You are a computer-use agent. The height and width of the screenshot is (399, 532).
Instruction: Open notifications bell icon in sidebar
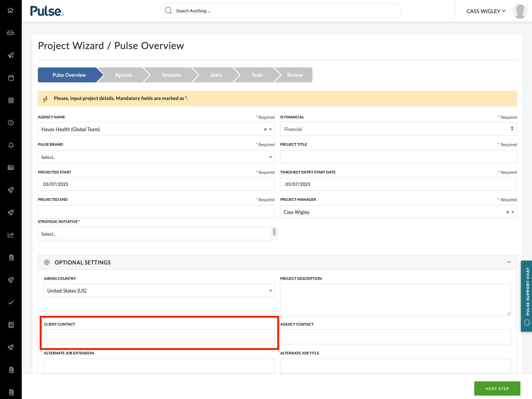(11, 145)
